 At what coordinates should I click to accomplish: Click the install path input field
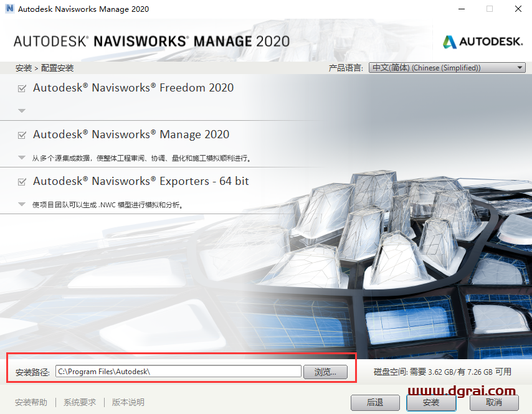178,371
